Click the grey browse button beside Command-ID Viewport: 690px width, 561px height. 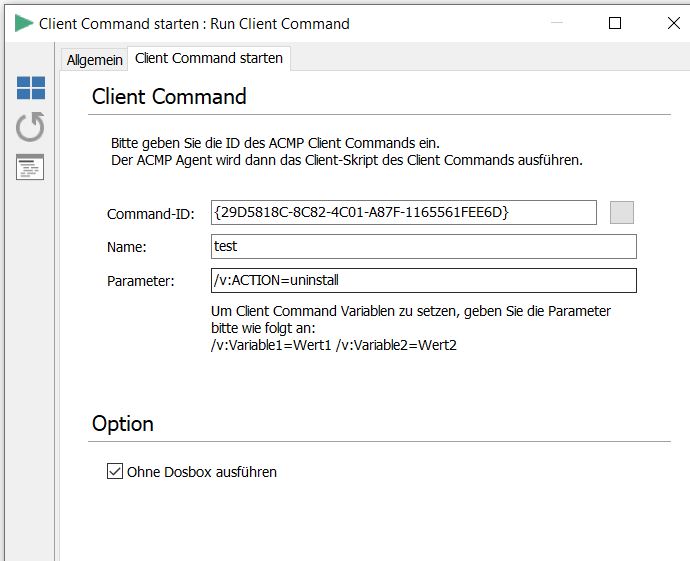621,213
